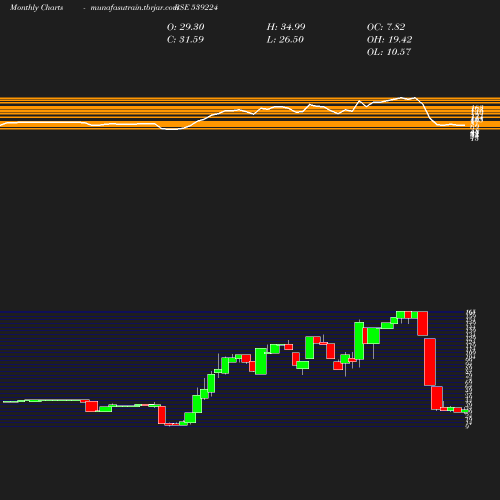Click the 'OC: 7.82' value
The height and width of the screenshot is (500, 500).
point(386,27)
